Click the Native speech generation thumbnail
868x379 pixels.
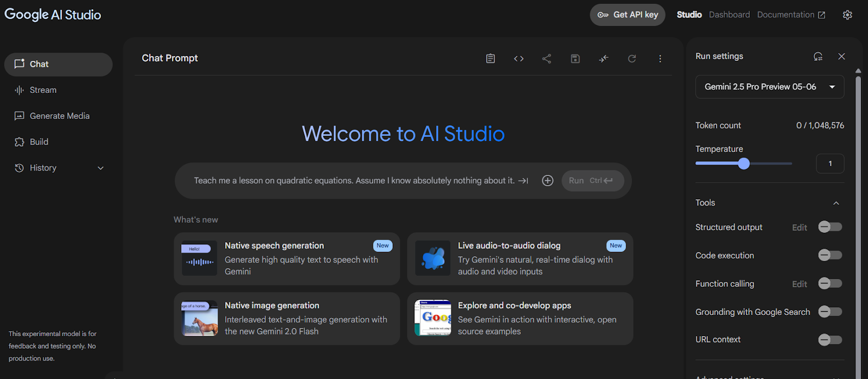199,258
